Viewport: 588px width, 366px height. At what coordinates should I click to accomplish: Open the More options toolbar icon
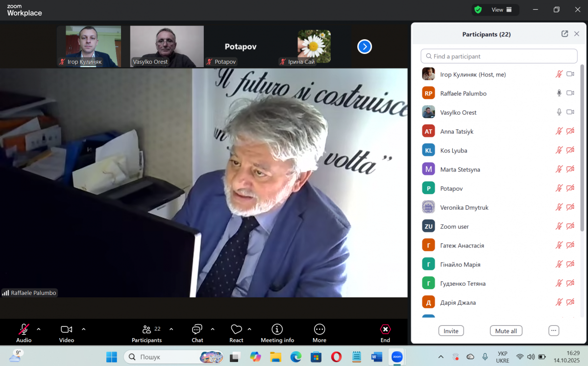click(x=319, y=329)
